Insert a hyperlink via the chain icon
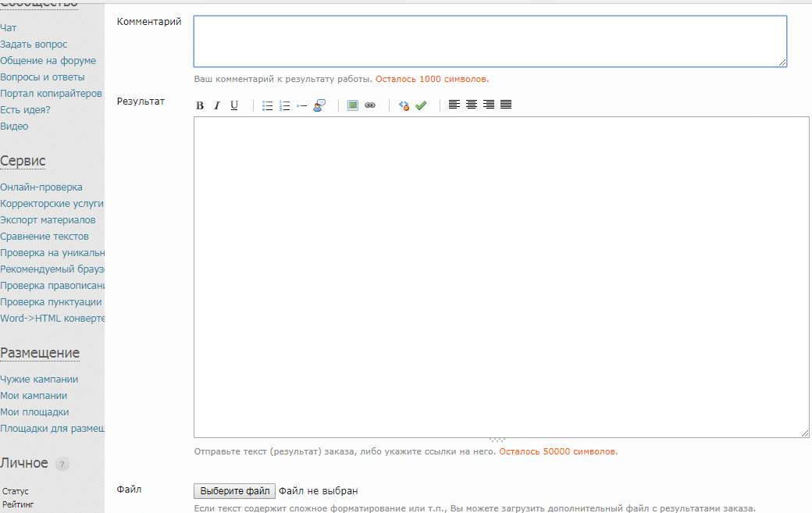Viewport: 812px width, 513px height. pyautogui.click(x=370, y=105)
